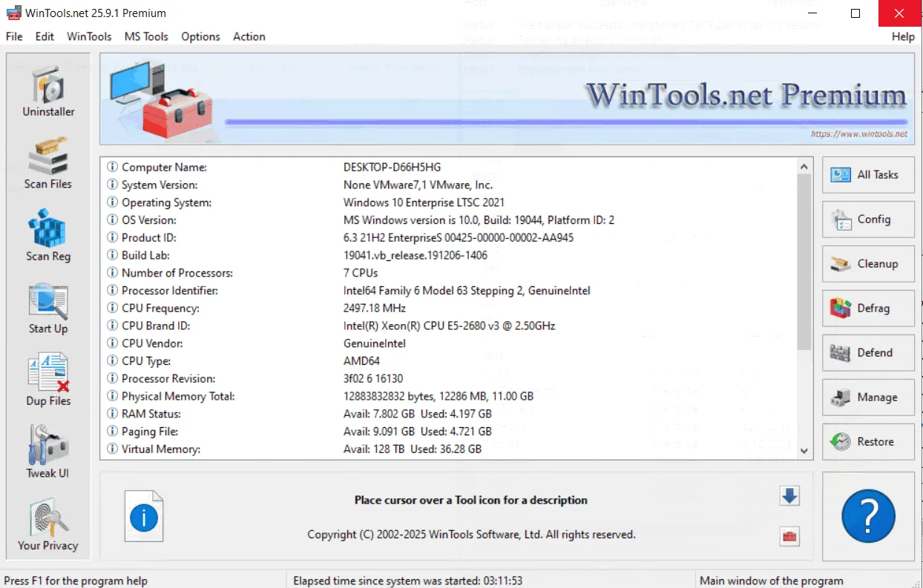This screenshot has width=923, height=588.
Task: Click the Cleanup button
Action: (x=868, y=264)
